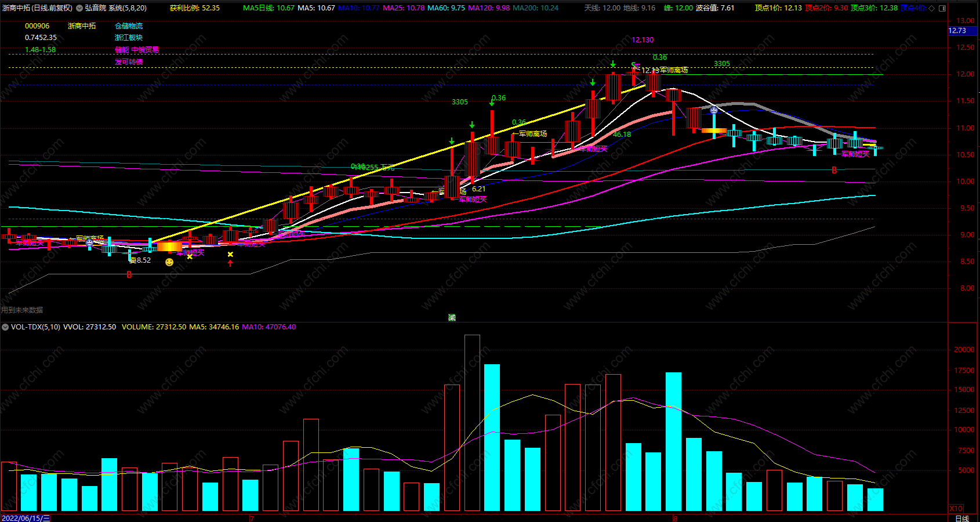Click the X10 volume multiplier label
The height and width of the screenshot is (522, 980).
[x=956, y=508]
